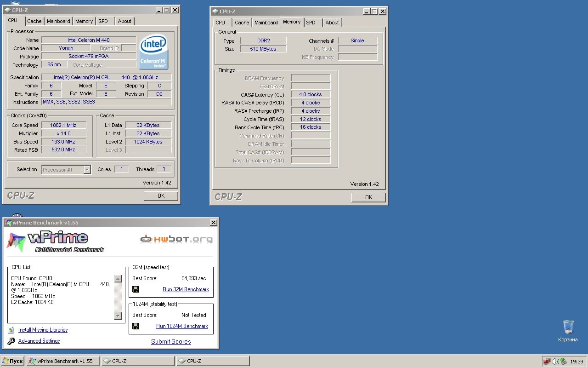Screen dimensions: 588x368
Task: Click wPrime Benchmark v1.55 taskbar button
Action: click(x=63, y=361)
